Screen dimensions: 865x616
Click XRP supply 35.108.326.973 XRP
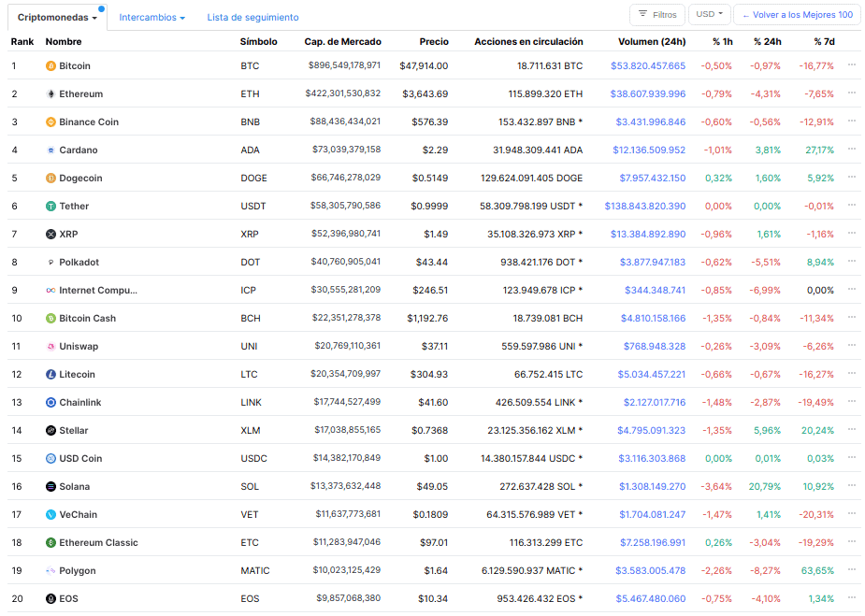point(535,235)
